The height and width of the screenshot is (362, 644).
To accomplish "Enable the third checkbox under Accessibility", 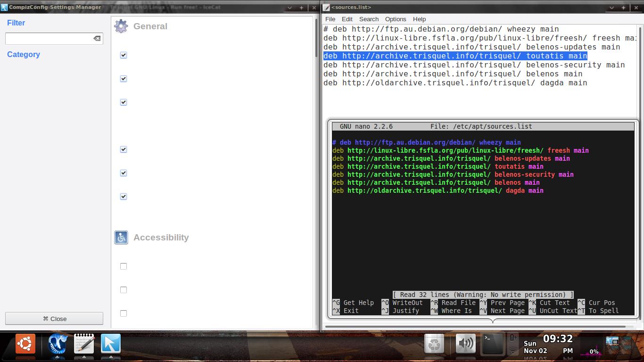I will tap(124, 313).
